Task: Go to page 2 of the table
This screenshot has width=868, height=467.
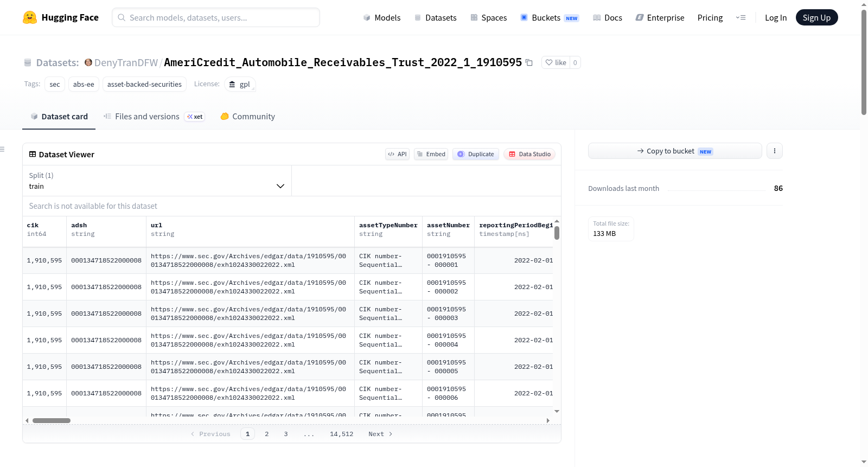Action: click(267, 434)
